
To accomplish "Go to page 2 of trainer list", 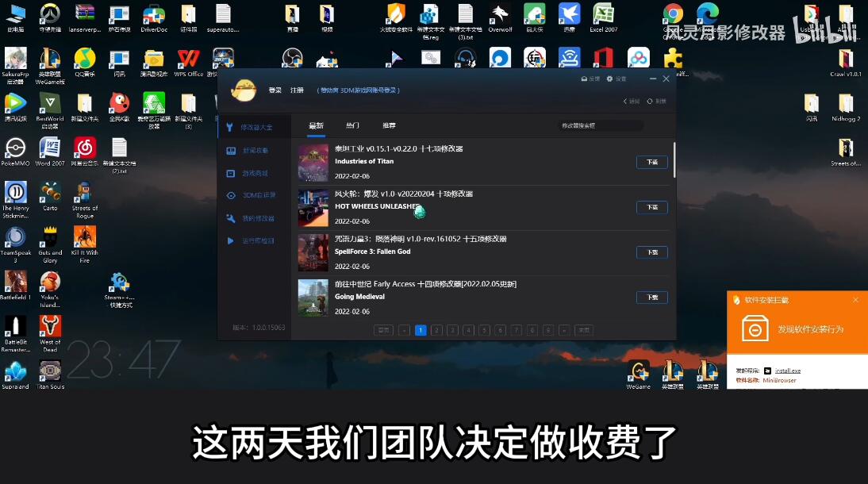I will (436, 330).
